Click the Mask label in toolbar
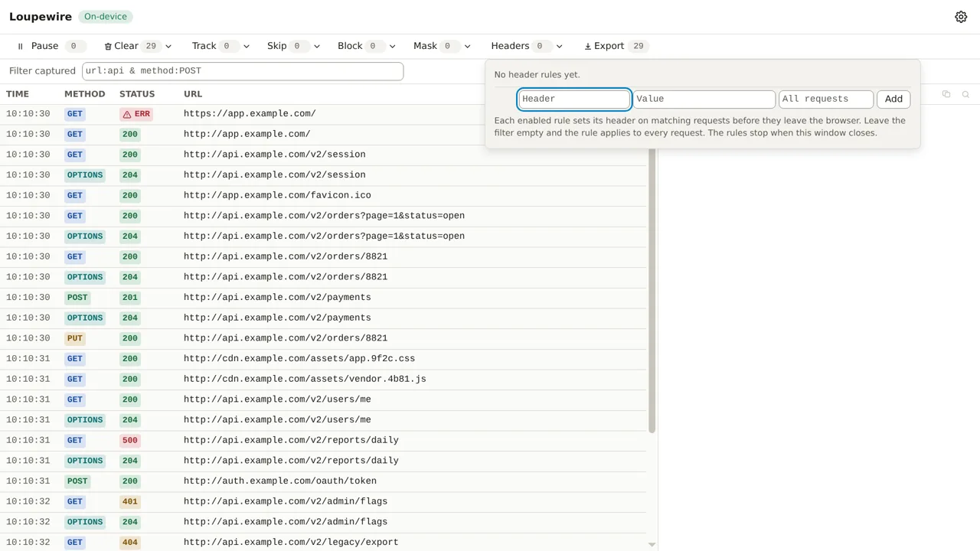Screen dimensions: 980x551 [x=425, y=46]
